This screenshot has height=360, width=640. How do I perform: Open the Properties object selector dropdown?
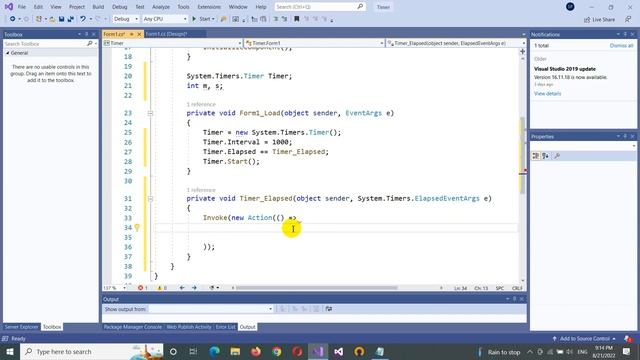[583, 146]
